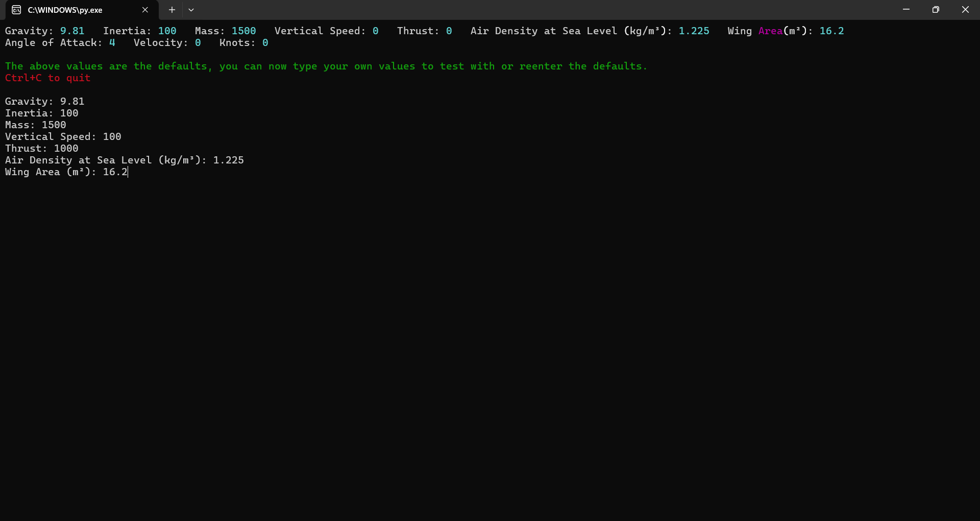Screen dimensions: 980x521
Task: Minimize the terminal window
Action: pos(906,10)
